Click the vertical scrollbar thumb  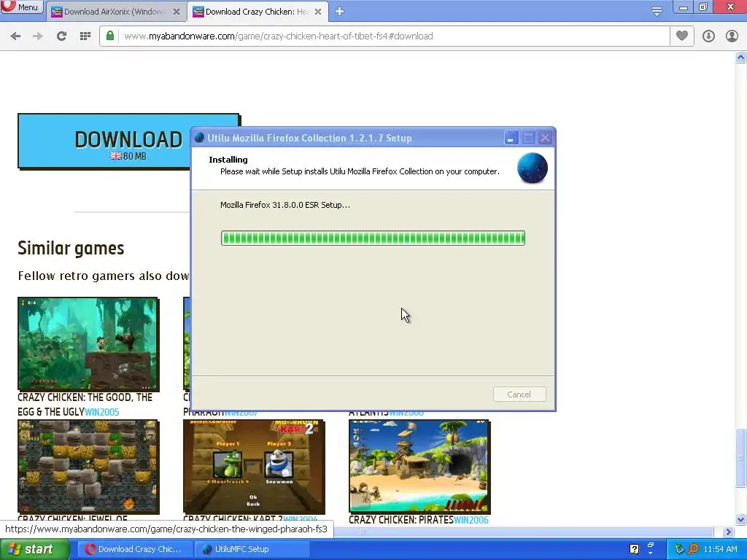tap(741, 458)
